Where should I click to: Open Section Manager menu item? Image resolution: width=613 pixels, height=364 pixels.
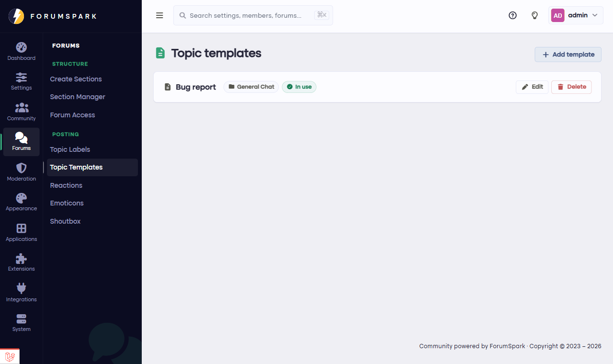tap(78, 97)
